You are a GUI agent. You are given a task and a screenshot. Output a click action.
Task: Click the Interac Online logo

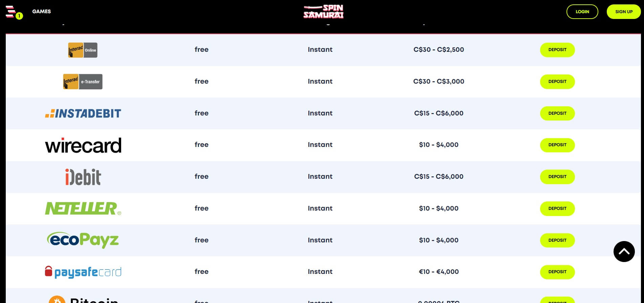83,50
